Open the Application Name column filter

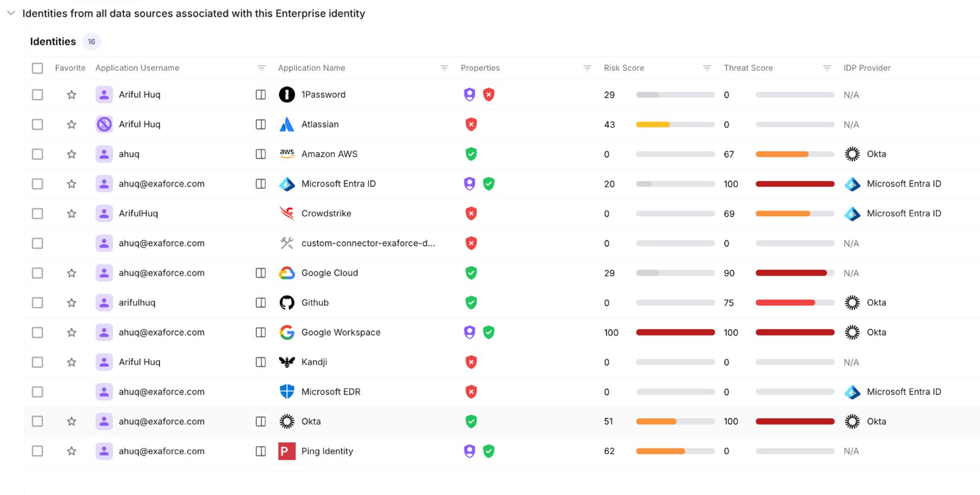[444, 68]
